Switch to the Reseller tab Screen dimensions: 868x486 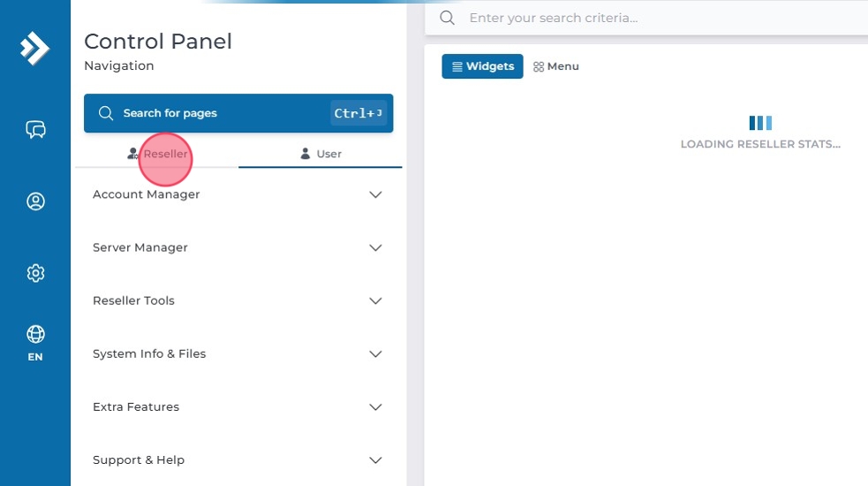(x=157, y=154)
